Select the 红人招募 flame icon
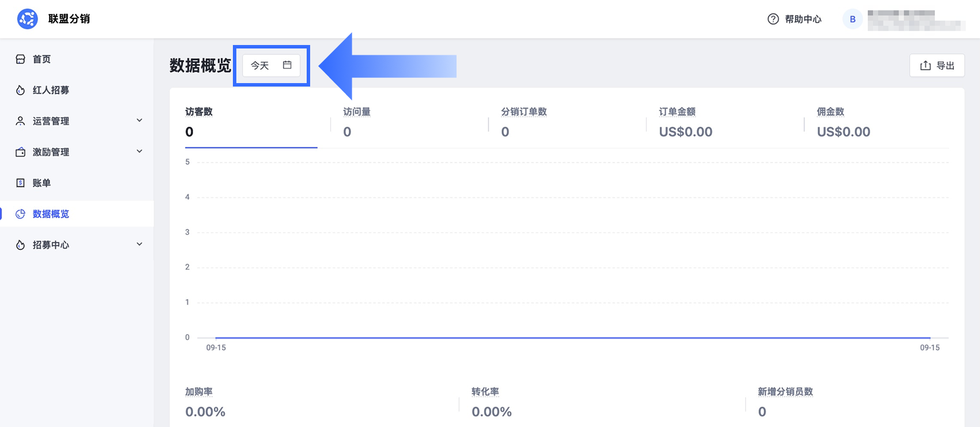980x427 pixels. point(20,90)
